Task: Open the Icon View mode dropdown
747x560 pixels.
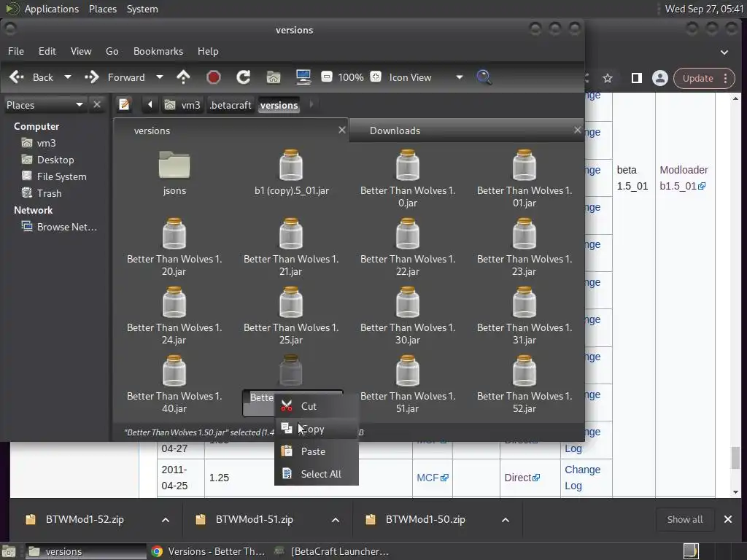Action: click(x=425, y=77)
